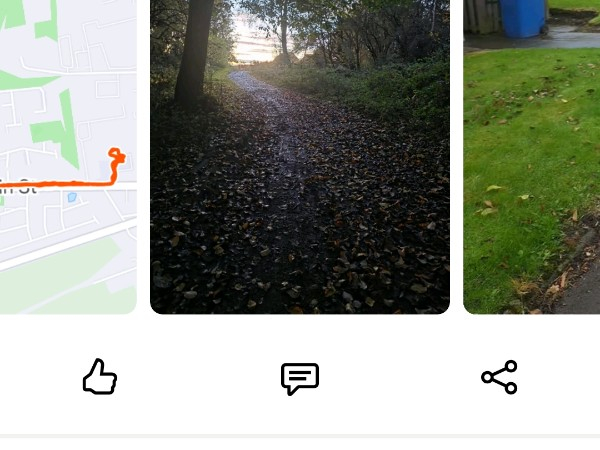Open the green lawn photo

532,157
